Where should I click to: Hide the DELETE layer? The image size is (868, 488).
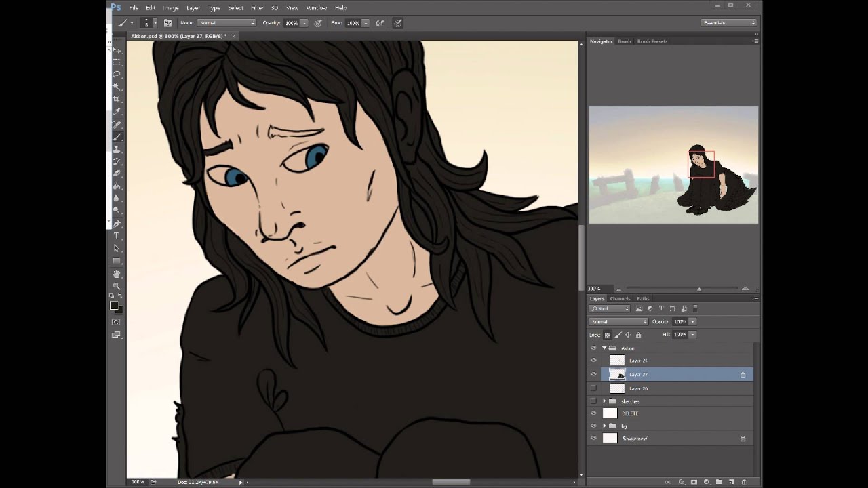coord(593,413)
